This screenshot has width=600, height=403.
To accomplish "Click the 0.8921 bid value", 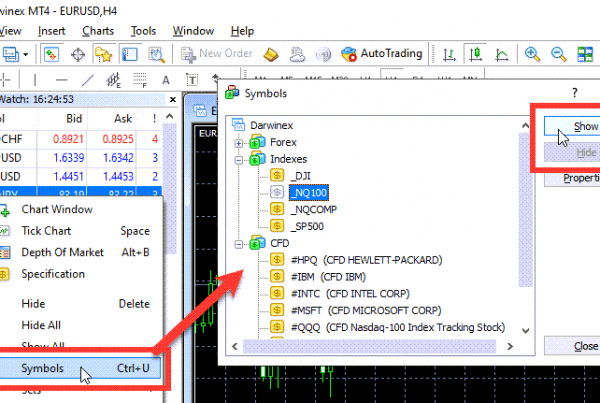I will [x=68, y=139].
